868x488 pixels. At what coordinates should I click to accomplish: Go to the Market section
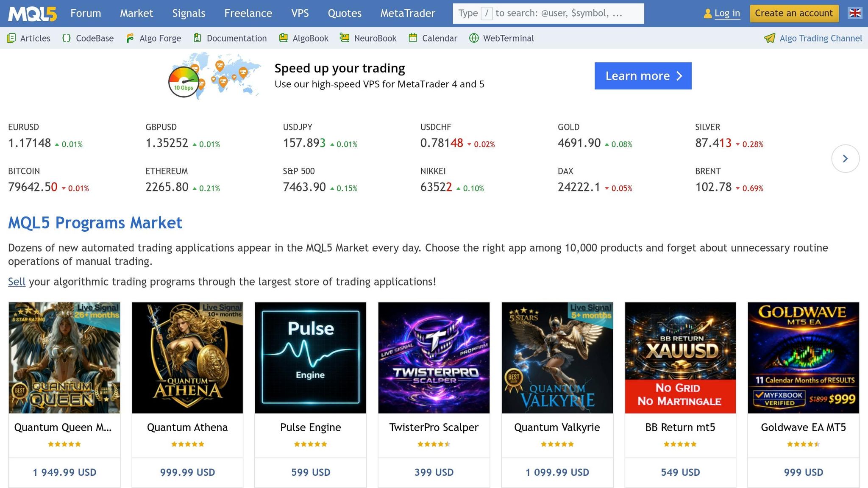(x=136, y=13)
